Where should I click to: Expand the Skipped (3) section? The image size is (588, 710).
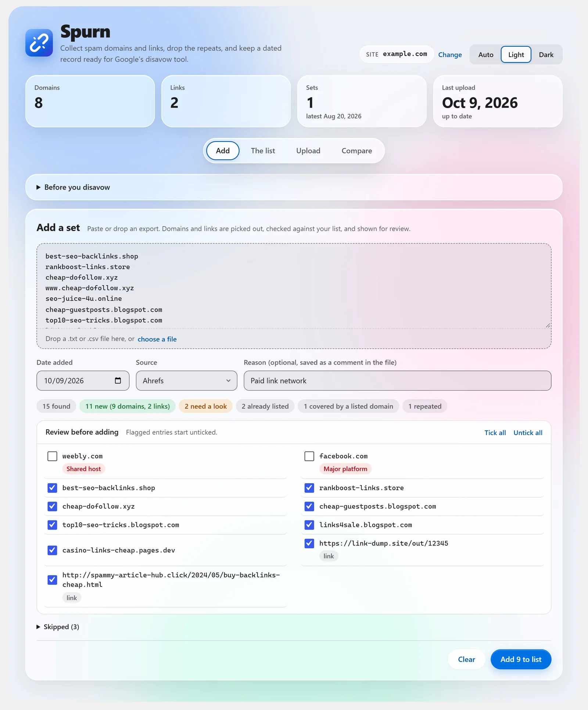click(x=58, y=627)
